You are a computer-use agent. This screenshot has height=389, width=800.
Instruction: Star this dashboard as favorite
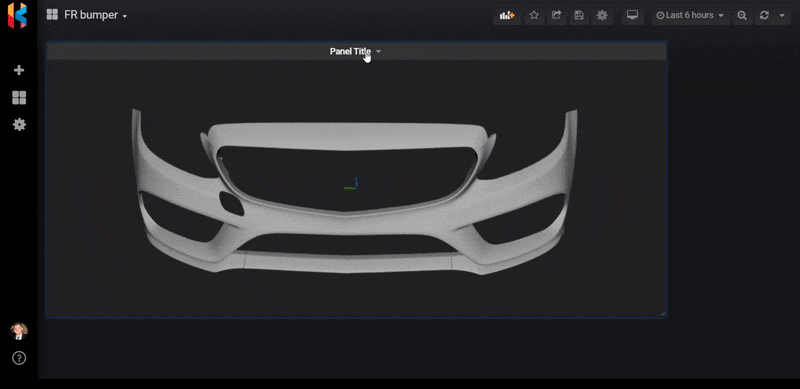click(x=534, y=15)
